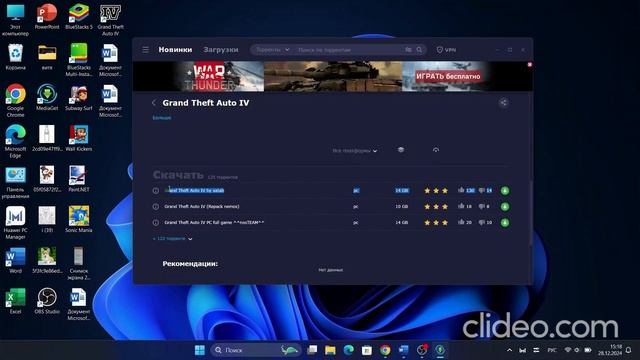Switch to the Новинки tab
640x360 pixels.
[x=175, y=50]
